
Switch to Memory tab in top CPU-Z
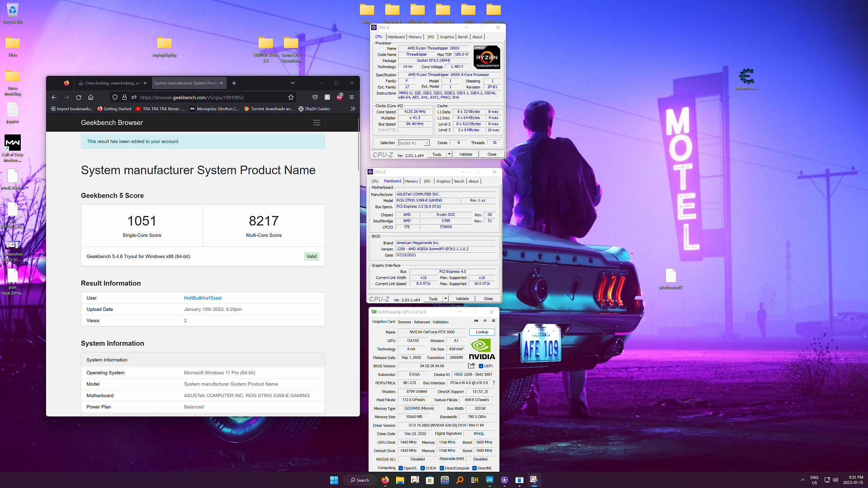pos(415,37)
